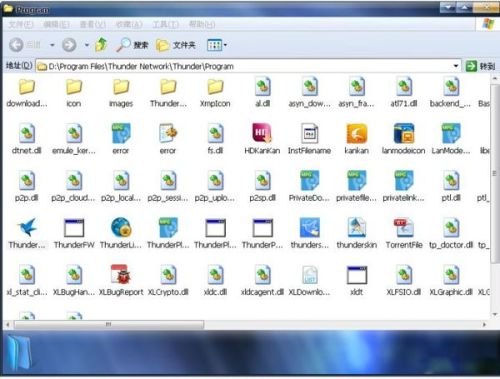The image size is (500, 379).
Task: Open the Forward history dropdown arrow
Action: point(86,45)
